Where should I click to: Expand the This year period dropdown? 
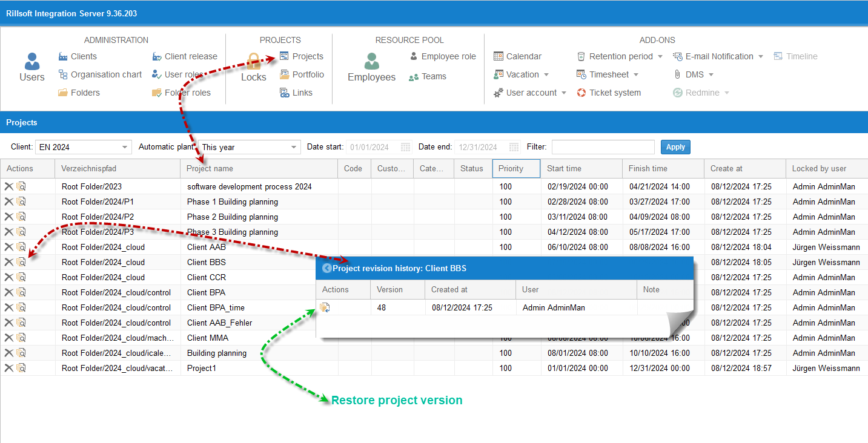[294, 147]
